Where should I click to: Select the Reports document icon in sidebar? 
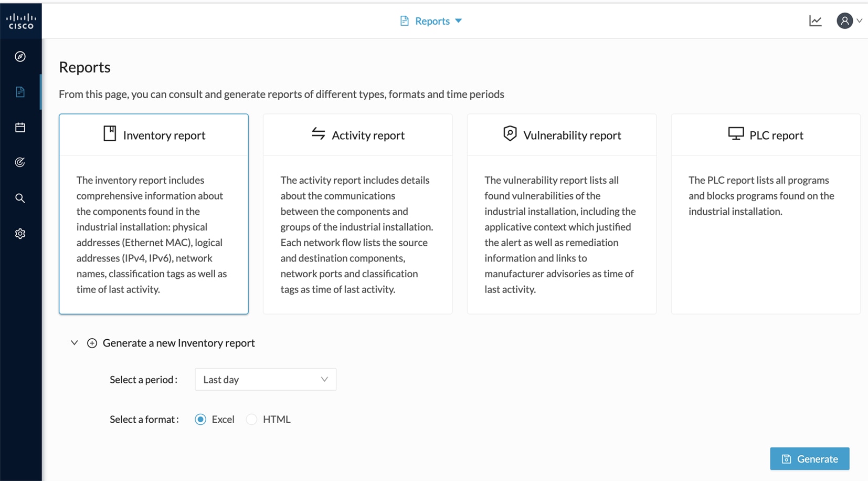(20, 91)
